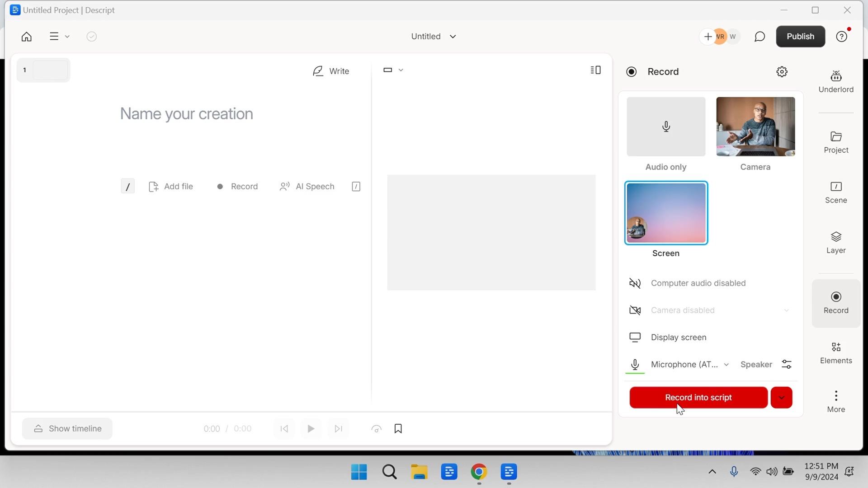Image resolution: width=868 pixels, height=488 pixels.
Task: Toggle the script and canvas layout view
Action: point(595,70)
